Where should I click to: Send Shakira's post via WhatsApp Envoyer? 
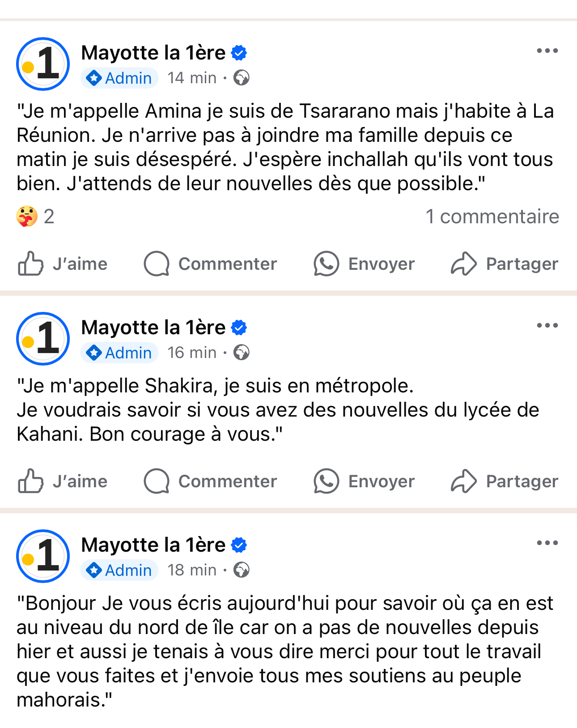point(364,481)
